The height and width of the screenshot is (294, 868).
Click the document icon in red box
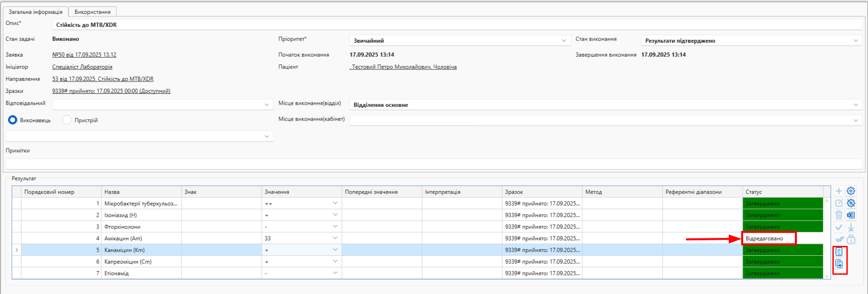(x=839, y=252)
